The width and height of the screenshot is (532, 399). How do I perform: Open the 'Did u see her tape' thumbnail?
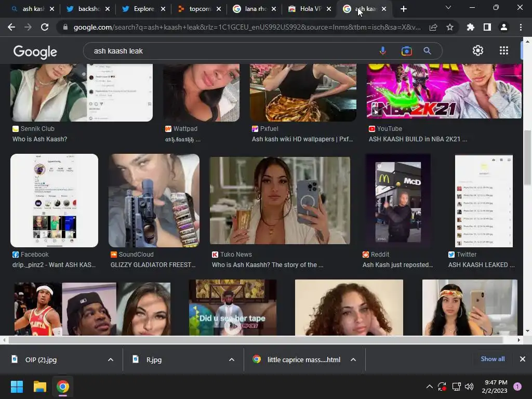coord(232,308)
